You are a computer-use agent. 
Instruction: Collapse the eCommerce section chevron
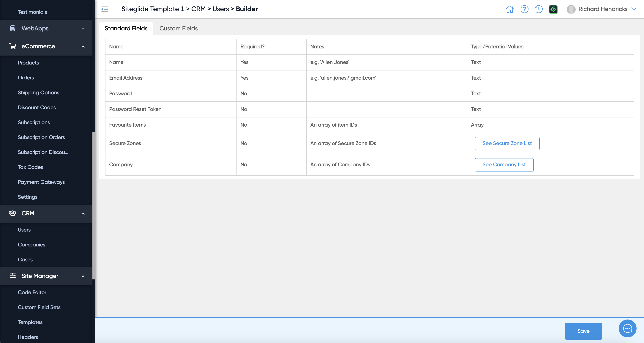click(83, 47)
